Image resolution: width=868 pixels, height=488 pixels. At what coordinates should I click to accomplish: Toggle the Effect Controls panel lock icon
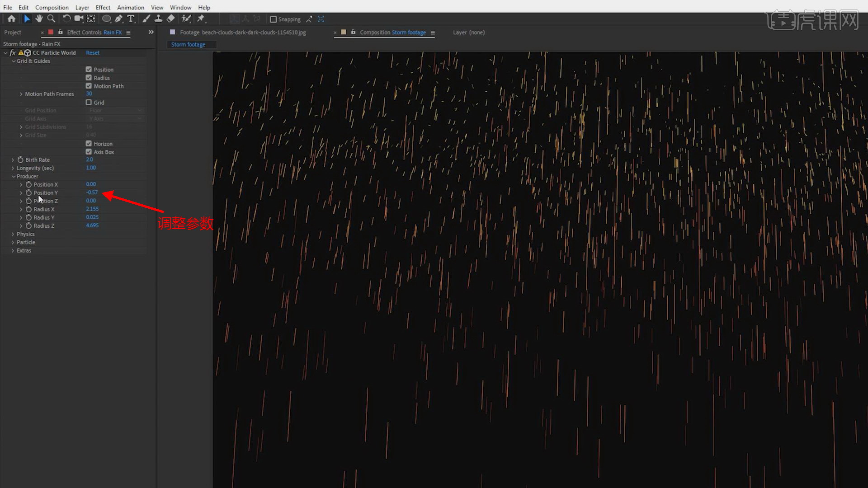(60, 32)
